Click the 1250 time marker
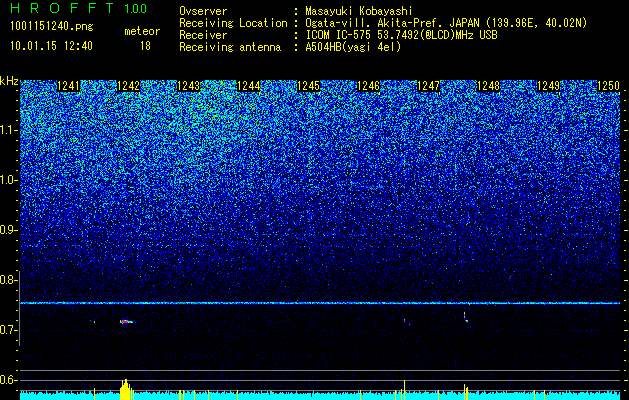 [x=609, y=86]
